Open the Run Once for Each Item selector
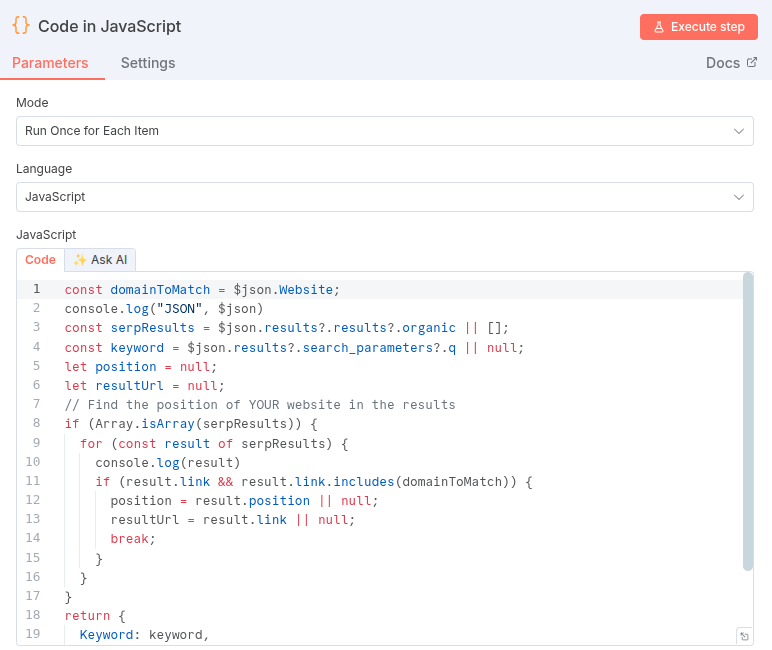Screen dimensions: 772x650 coord(384,131)
